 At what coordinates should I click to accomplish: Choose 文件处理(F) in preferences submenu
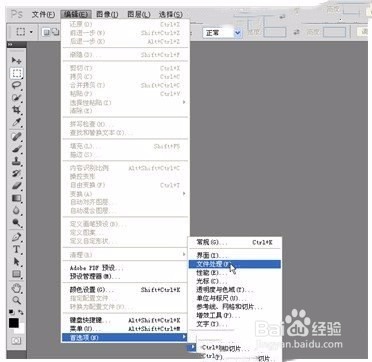click(x=235, y=264)
